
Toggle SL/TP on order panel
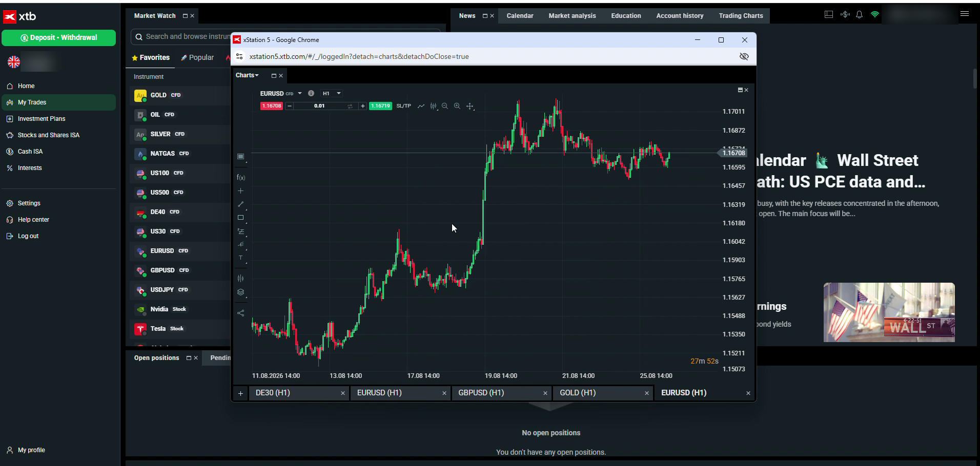(x=404, y=106)
